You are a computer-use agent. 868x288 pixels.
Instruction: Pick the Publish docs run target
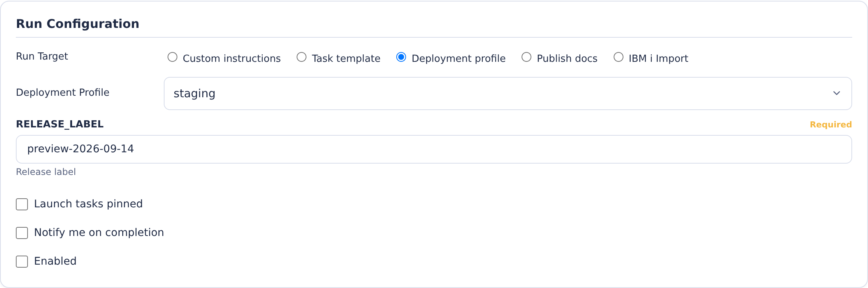coord(526,57)
